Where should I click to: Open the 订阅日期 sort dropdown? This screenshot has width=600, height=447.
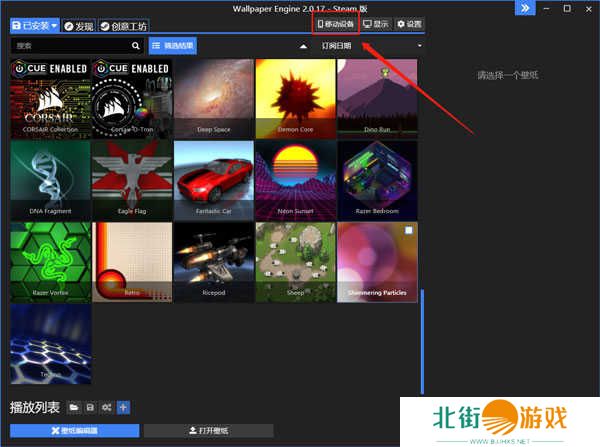point(371,45)
